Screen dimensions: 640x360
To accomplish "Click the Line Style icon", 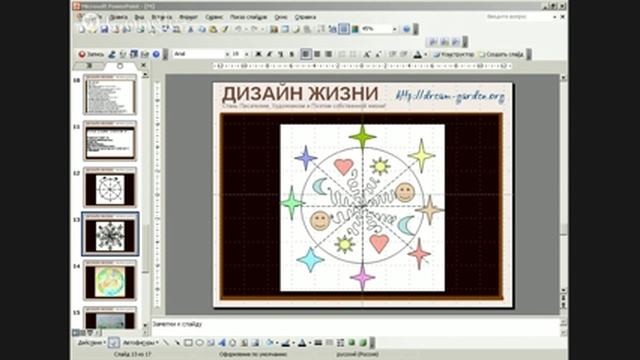I will coord(318,343).
